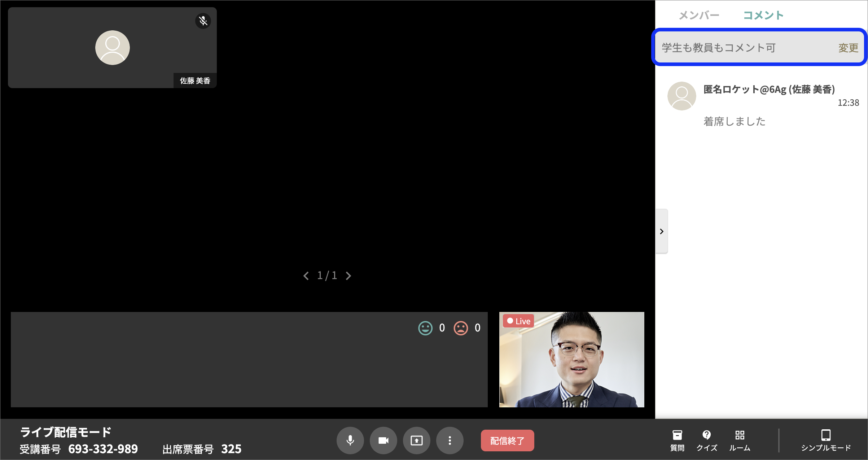Click the 1/1 page indicator
The width and height of the screenshot is (868, 460).
click(327, 276)
